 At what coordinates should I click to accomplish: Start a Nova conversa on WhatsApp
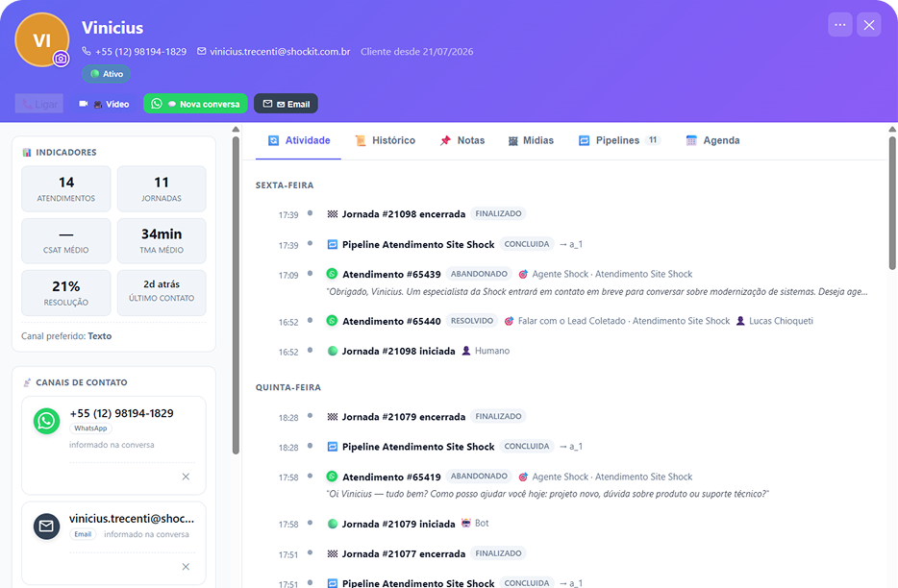point(195,104)
